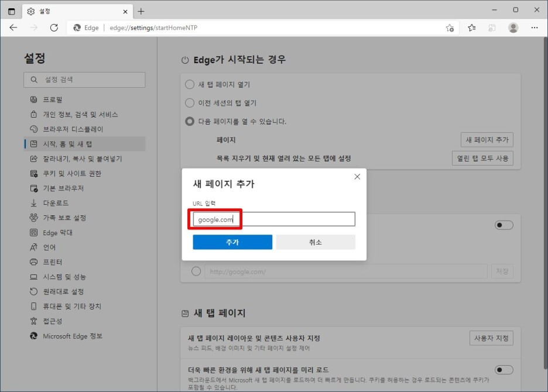This screenshot has height=392, width=548.
Task: Click the tab actions menu icon
Action: click(x=12, y=11)
